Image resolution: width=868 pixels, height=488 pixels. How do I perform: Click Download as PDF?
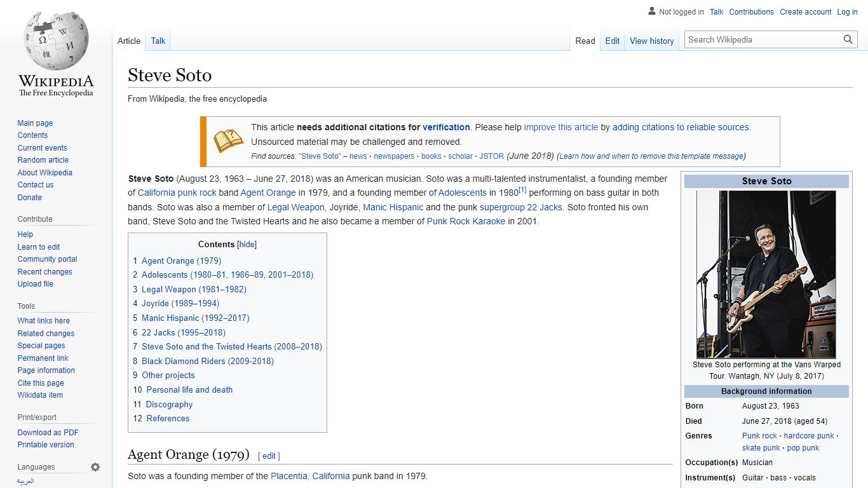[x=48, y=433]
